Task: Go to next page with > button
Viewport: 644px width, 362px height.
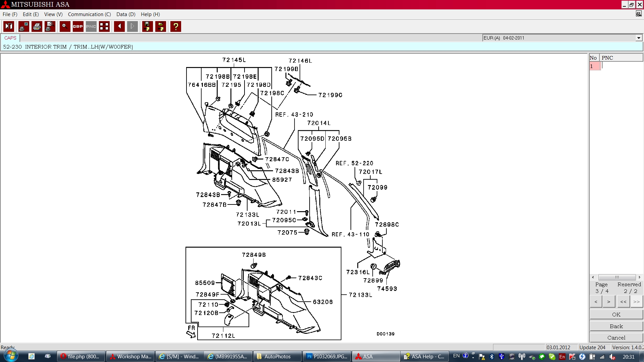Action: (608, 302)
